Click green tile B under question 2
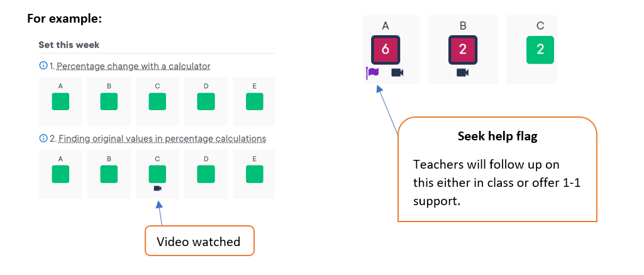This screenshot has height=275, width=644. (x=109, y=174)
